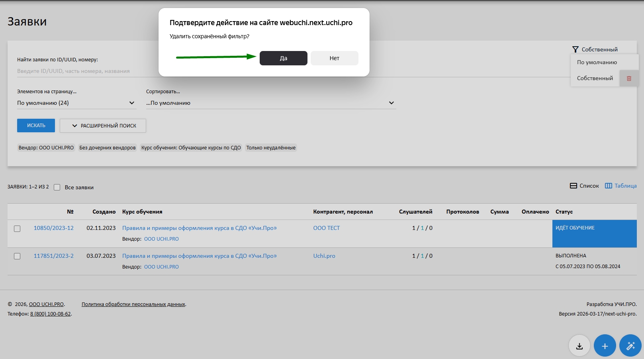Open the Сортировать dropdown
Viewport: 644px width, 359px height.
coord(271,103)
